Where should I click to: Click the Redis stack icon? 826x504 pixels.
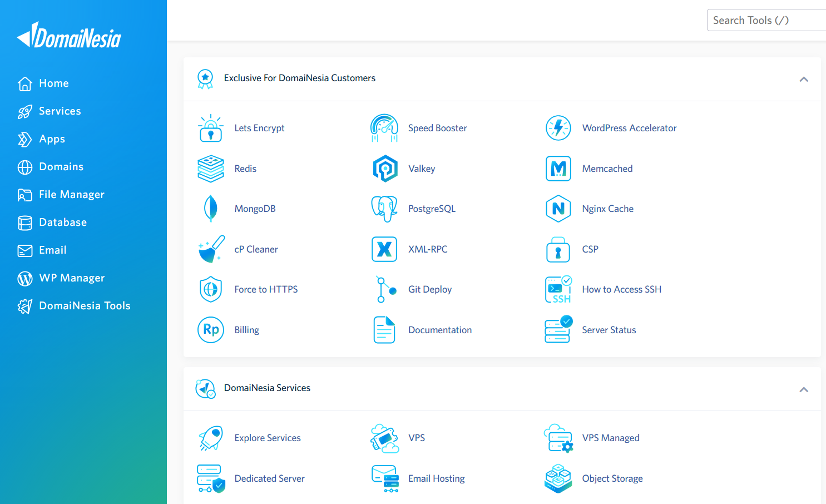coord(211,169)
